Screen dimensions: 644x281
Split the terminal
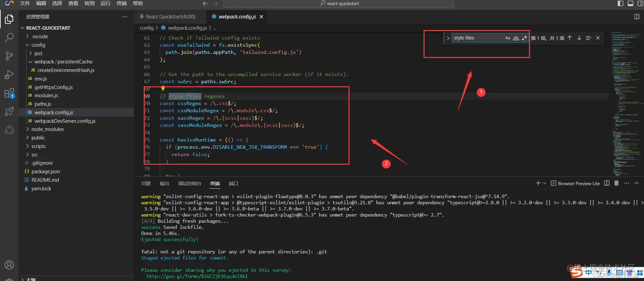point(607,183)
